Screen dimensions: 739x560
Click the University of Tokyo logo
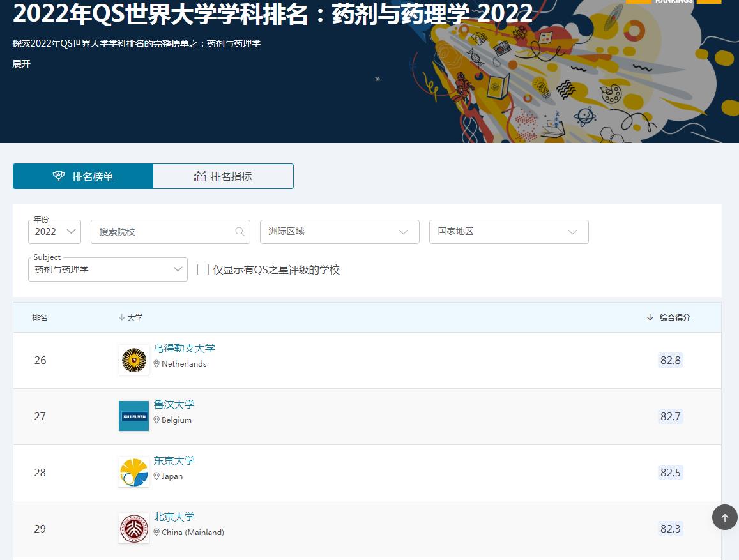coord(133,473)
